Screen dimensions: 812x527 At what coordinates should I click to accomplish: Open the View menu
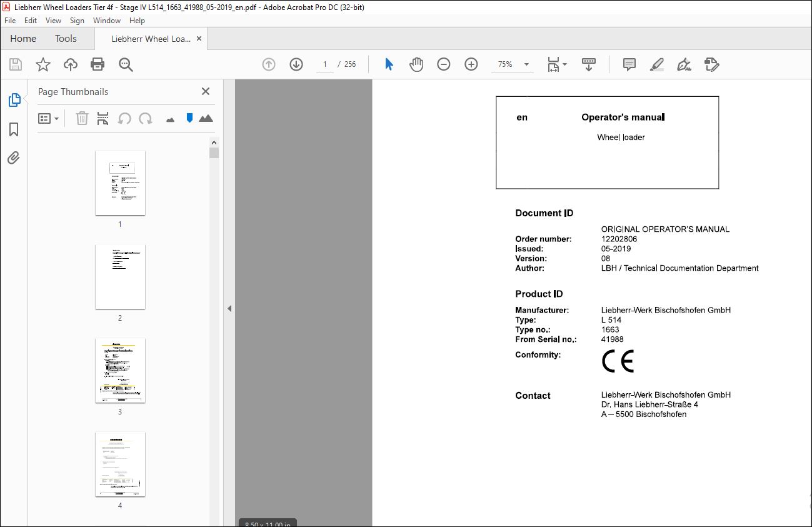coord(54,21)
